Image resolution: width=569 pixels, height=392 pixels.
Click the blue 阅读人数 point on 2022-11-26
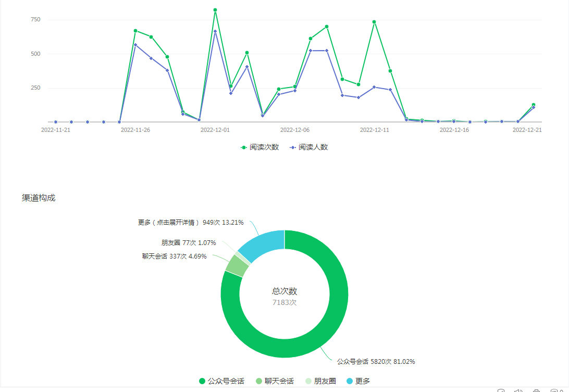[135, 45]
